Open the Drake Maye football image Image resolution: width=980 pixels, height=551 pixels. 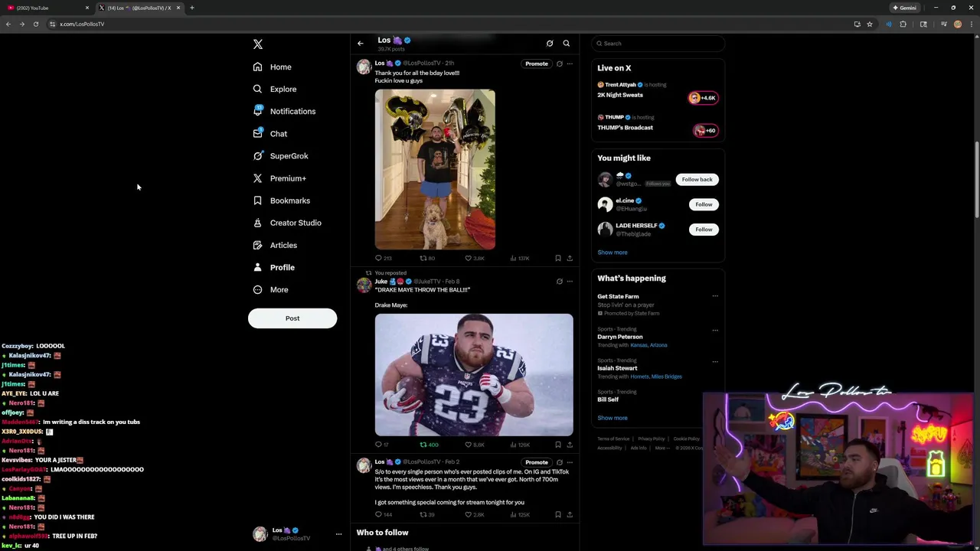tap(474, 375)
